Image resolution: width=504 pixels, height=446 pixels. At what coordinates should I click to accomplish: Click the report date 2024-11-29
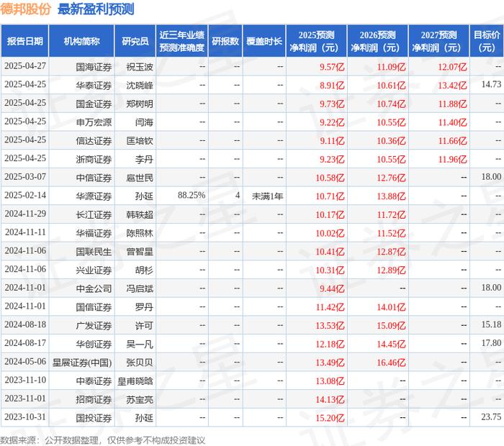pyautogui.click(x=25, y=214)
